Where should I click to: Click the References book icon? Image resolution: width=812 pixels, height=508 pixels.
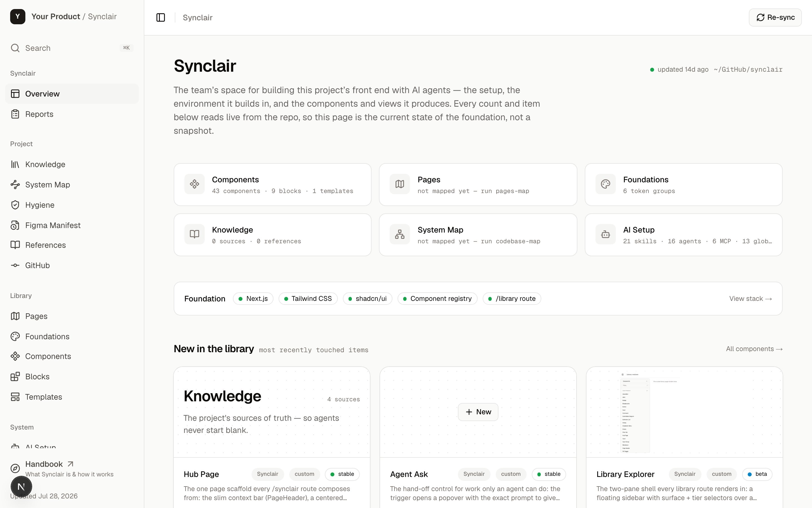click(15, 245)
